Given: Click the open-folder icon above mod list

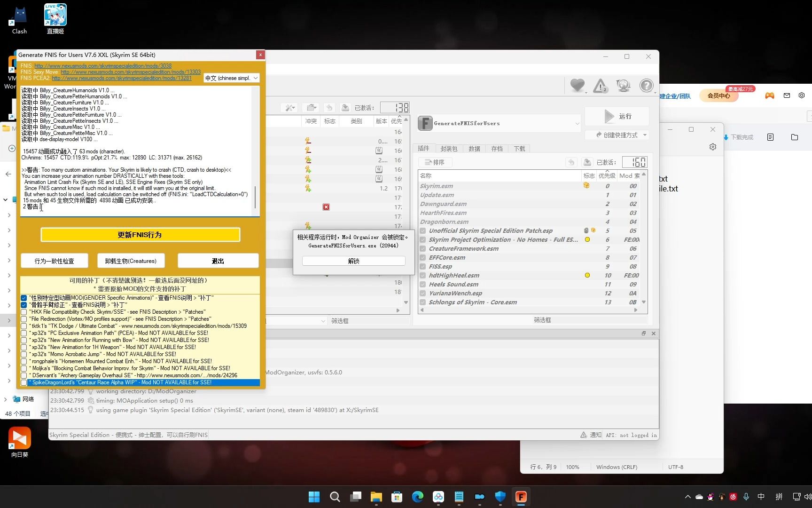Looking at the screenshot, I should (310, 108).
